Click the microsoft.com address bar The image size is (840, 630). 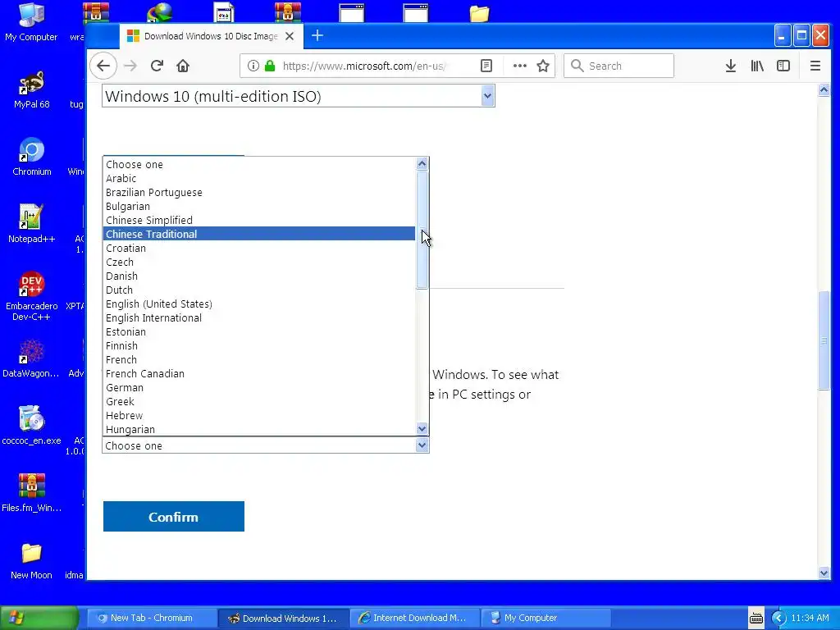[x=364, y=66]
